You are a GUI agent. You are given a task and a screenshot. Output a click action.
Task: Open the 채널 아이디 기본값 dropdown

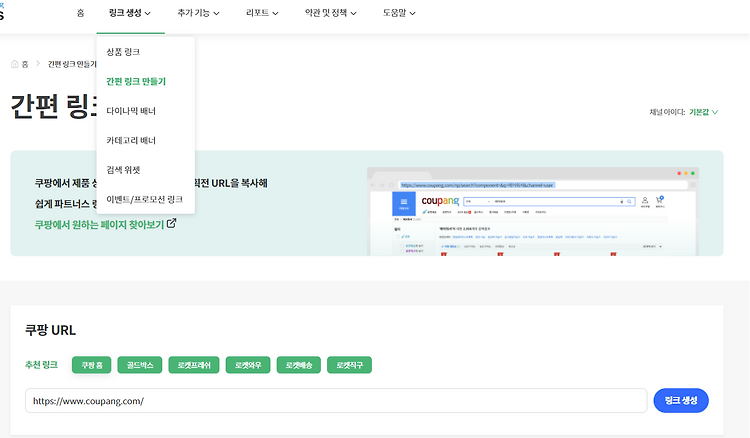click(703, 112)
